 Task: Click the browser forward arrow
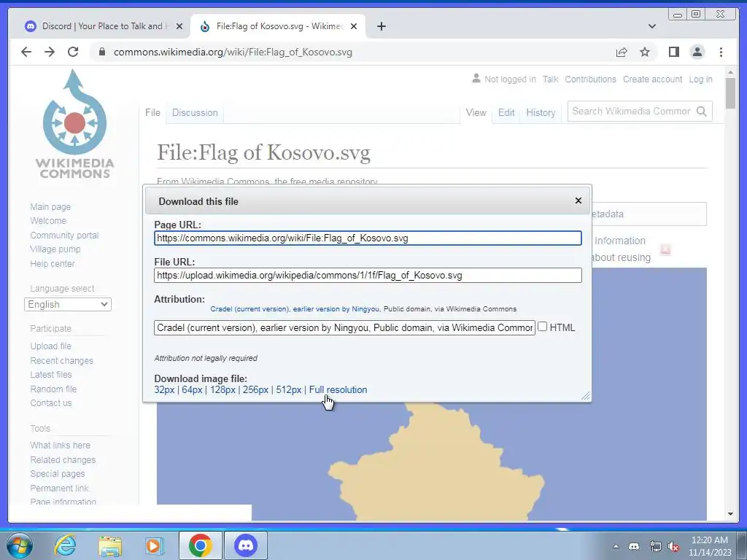50,52
